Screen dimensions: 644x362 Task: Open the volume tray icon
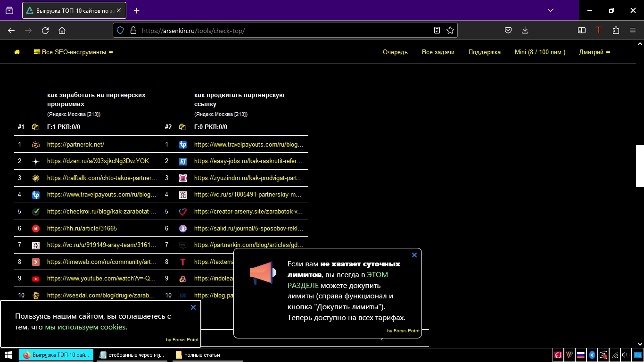click(625, 355)
